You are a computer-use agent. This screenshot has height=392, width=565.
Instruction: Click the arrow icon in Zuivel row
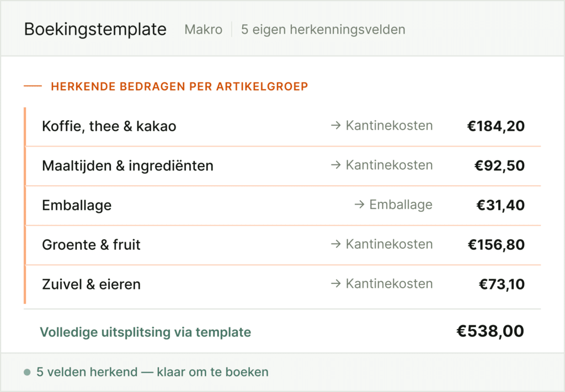click(x=335, y=284)
